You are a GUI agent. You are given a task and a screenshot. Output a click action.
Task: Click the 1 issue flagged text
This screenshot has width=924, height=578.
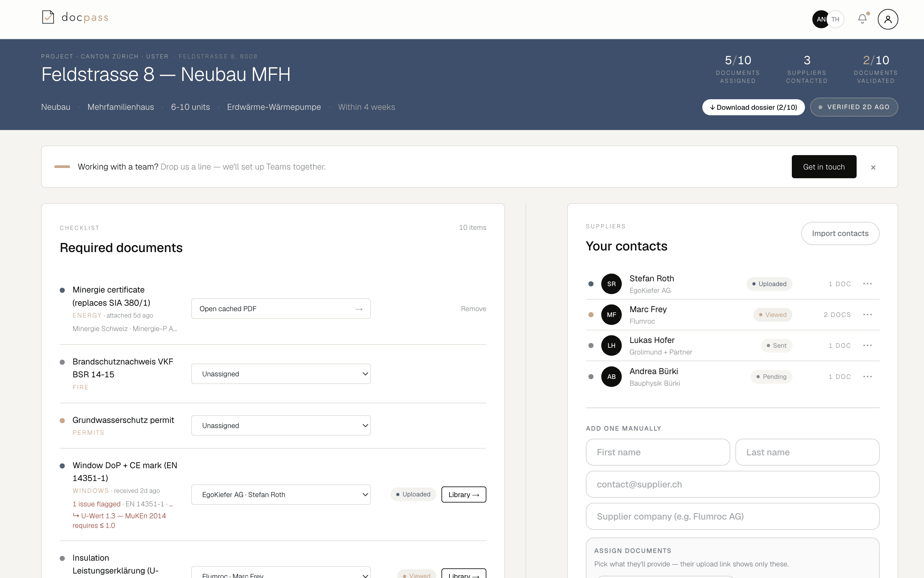point(96,504)
